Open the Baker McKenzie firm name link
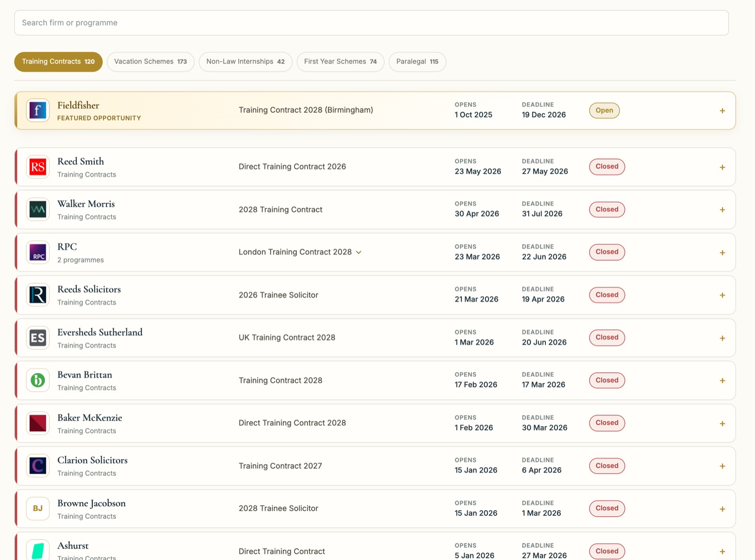755x560 pixels. click(90, 418)
